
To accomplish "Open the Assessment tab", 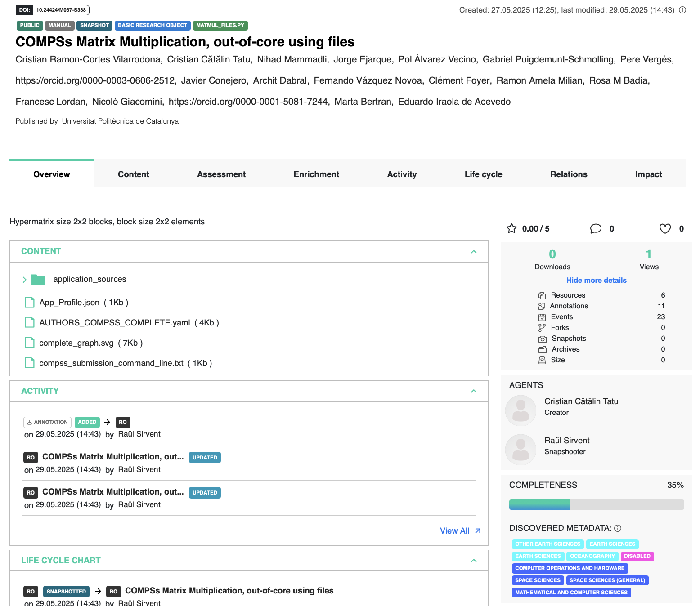I will 221,174.
